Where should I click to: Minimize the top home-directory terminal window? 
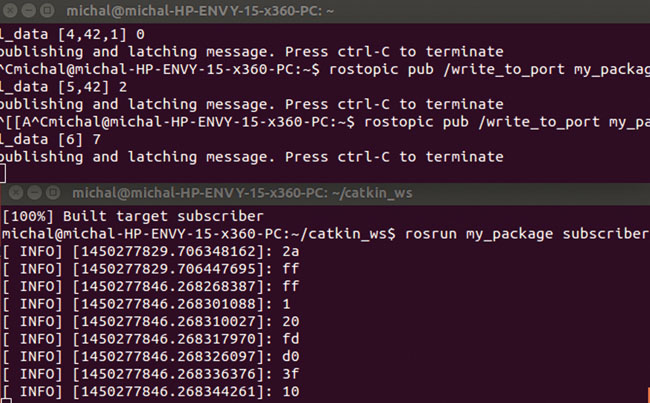[x=28, y=10]
